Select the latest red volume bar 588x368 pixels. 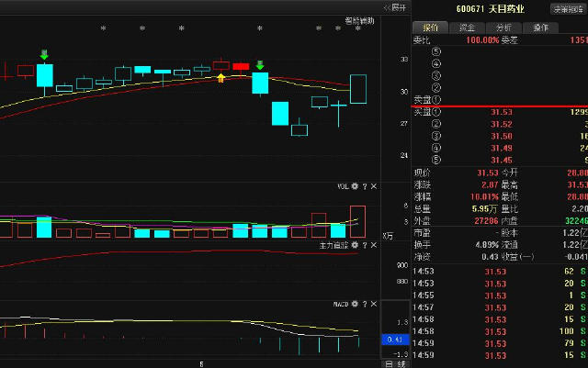(x=357, y=221)
